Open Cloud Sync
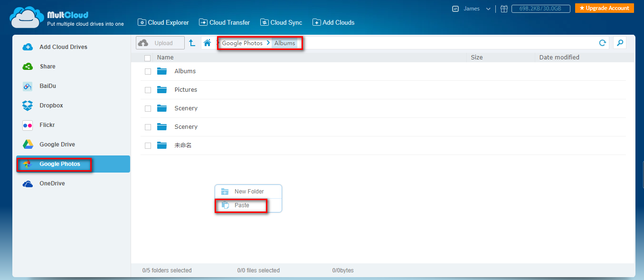 click(281, 22)
